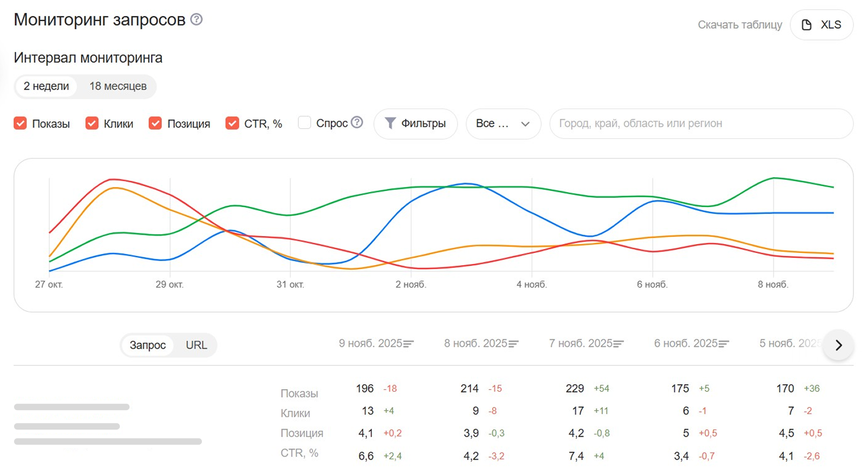Click the funnel icon in Фильтры
This screenshot has width=868, height=476.
(390, 123)
